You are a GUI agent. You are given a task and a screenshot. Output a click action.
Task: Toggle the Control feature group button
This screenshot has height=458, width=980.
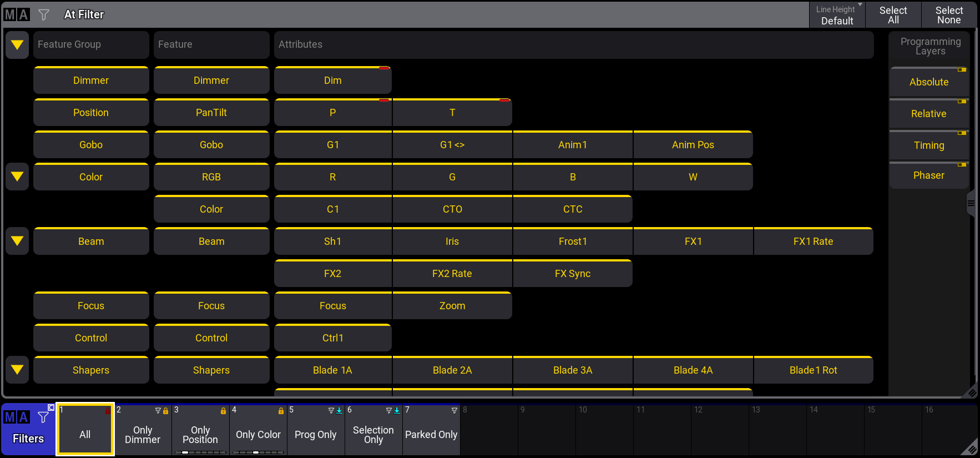pyautogui.click(x=91, y=338)
